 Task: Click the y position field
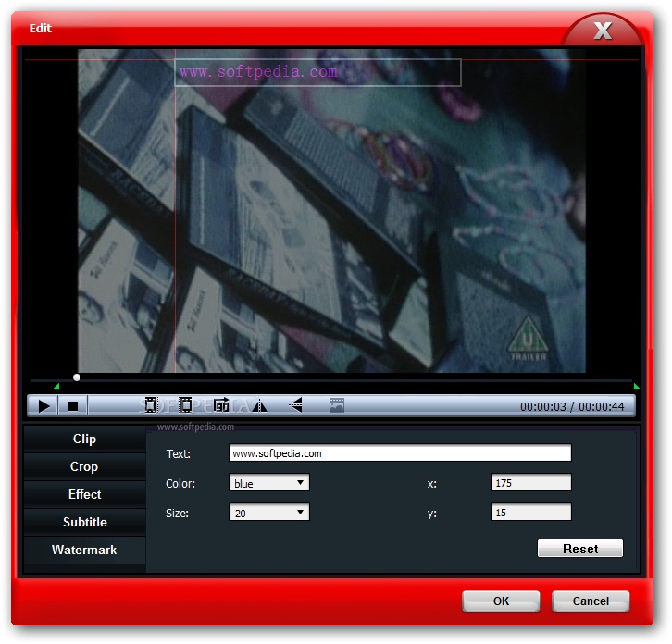pos(531,513)
